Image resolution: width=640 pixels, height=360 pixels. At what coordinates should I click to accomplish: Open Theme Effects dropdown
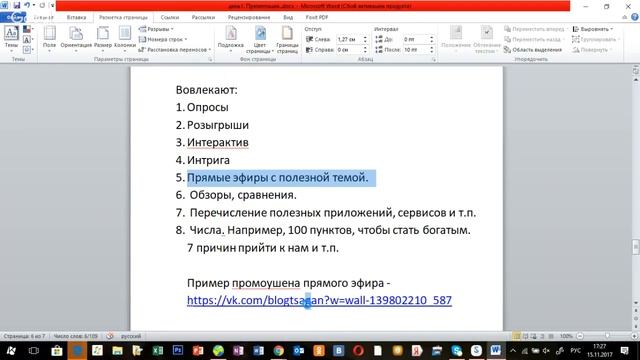point(28,50)
